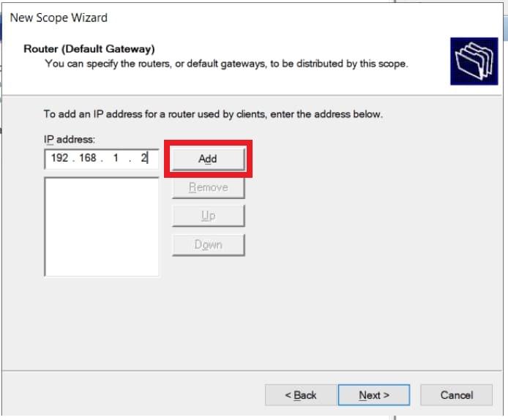Click the dot between 192 and 168
Image resolution: width=508 pixels, height=420 pixels.
click(73, 159)
